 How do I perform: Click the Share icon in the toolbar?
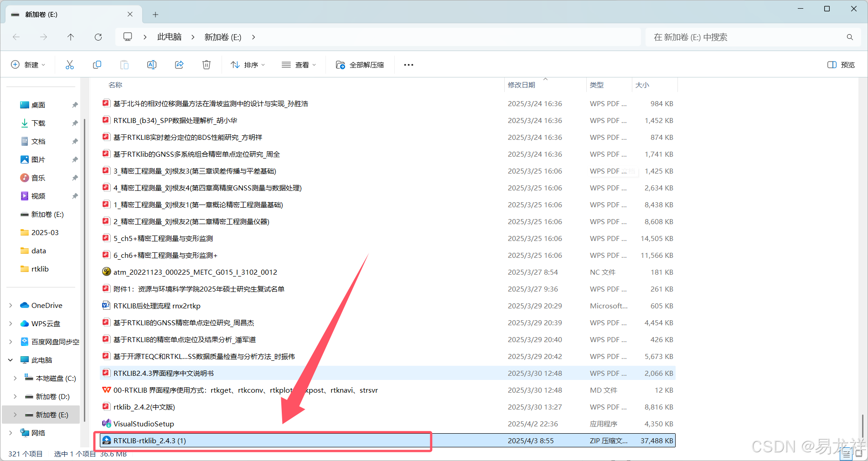[179, 65]
